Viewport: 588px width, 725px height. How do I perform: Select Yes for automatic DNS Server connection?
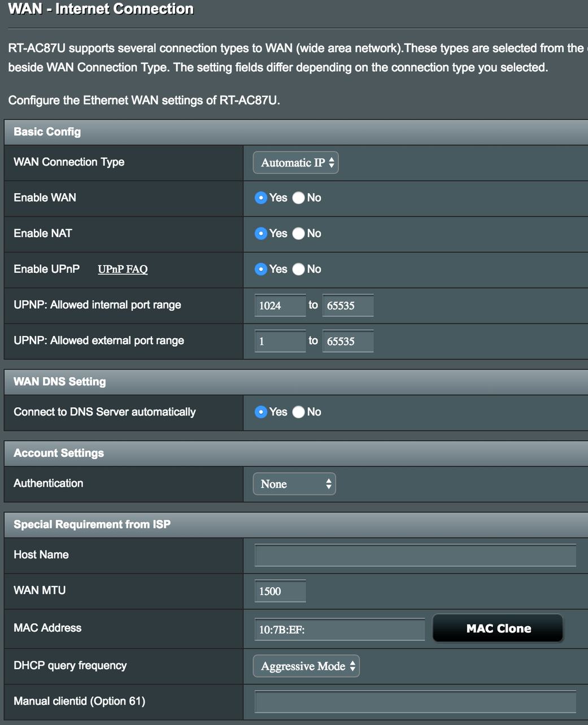(x=261, y=412)
